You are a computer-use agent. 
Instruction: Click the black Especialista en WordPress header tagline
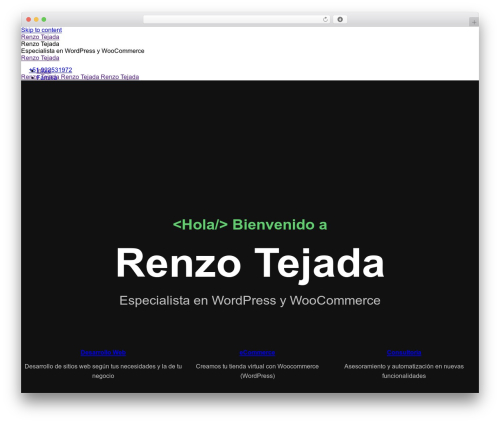pos(83,51)
